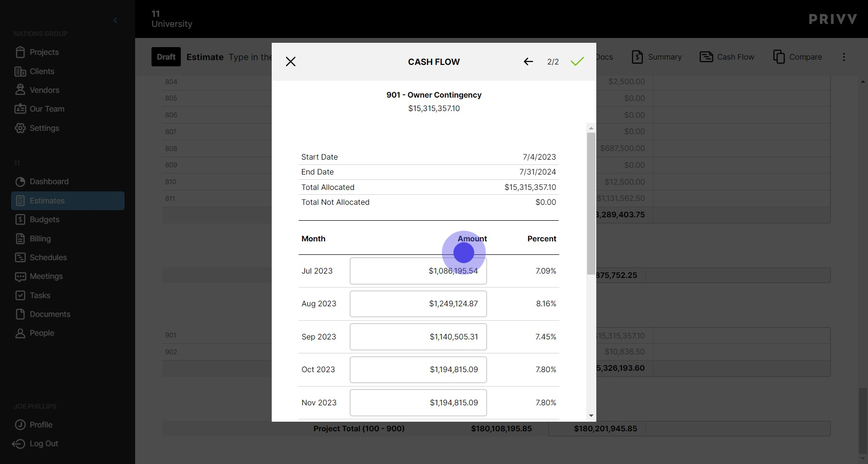This screenshot has height=464, width=868.
Task: Open Tasks page
Action: click(40, 295)
